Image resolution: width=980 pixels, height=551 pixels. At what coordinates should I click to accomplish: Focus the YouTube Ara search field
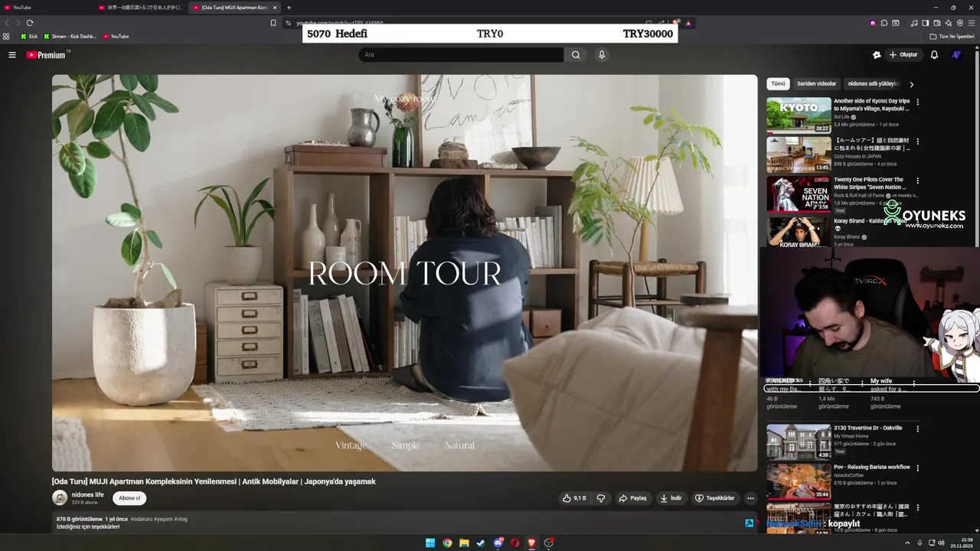(462, 55)
